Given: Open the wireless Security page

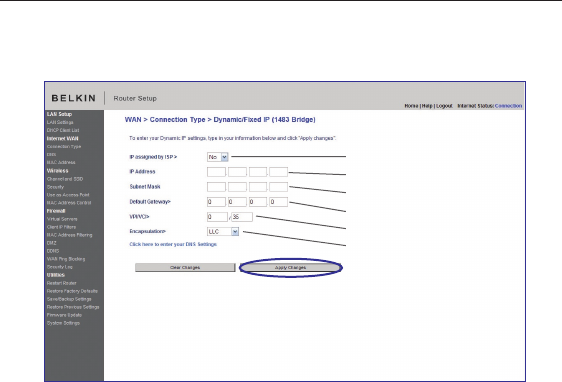Looking at the screenshot, I should pos(55,187).
